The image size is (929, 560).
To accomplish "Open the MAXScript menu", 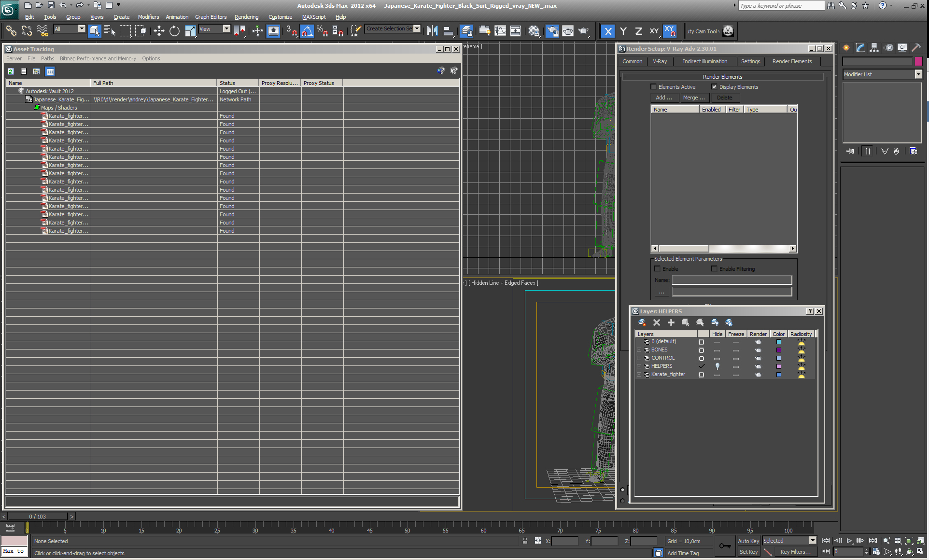I will pyautogui.click(x=314, y=17).
